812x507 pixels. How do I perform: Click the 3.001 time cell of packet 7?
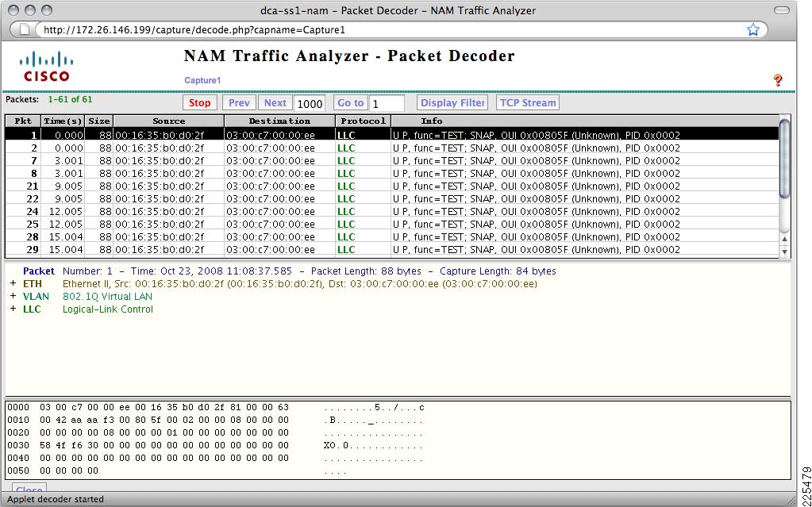63,160
